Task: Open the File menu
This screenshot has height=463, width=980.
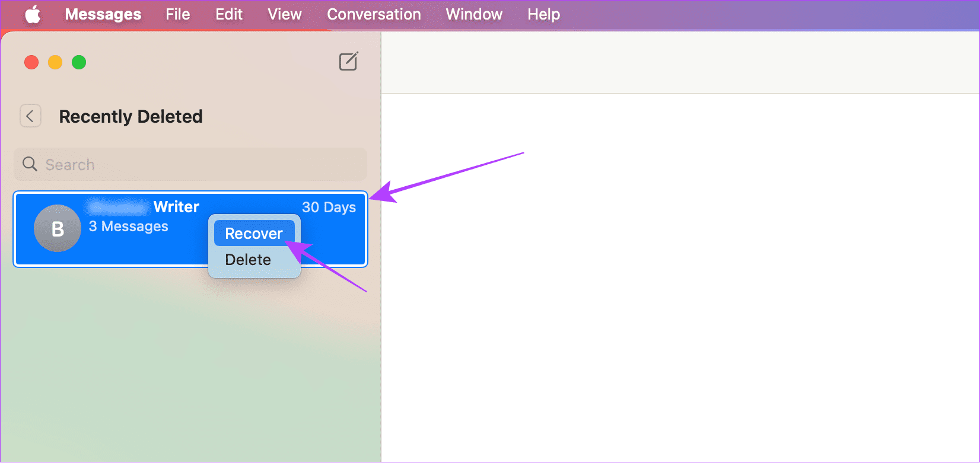Action: click(x=178, y=14)
